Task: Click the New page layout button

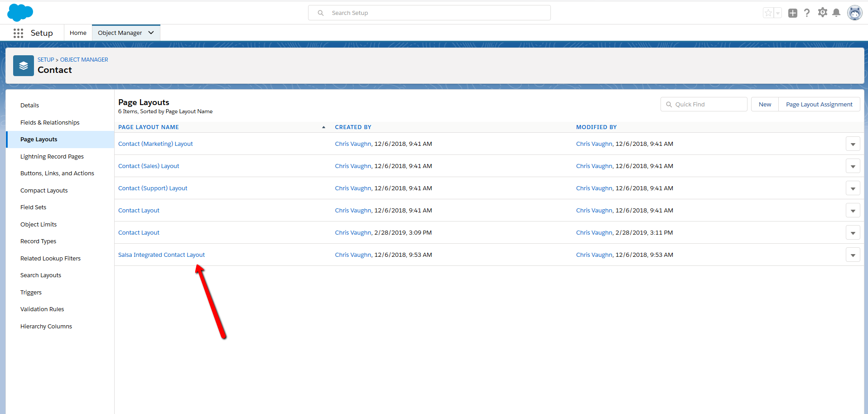Action: (x=764, y=104)
